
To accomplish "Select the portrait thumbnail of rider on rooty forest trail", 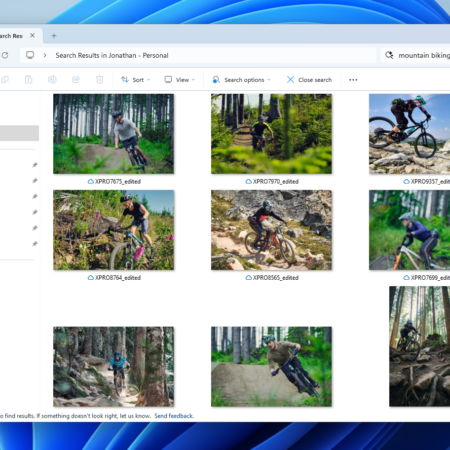I will coord(420,346).
